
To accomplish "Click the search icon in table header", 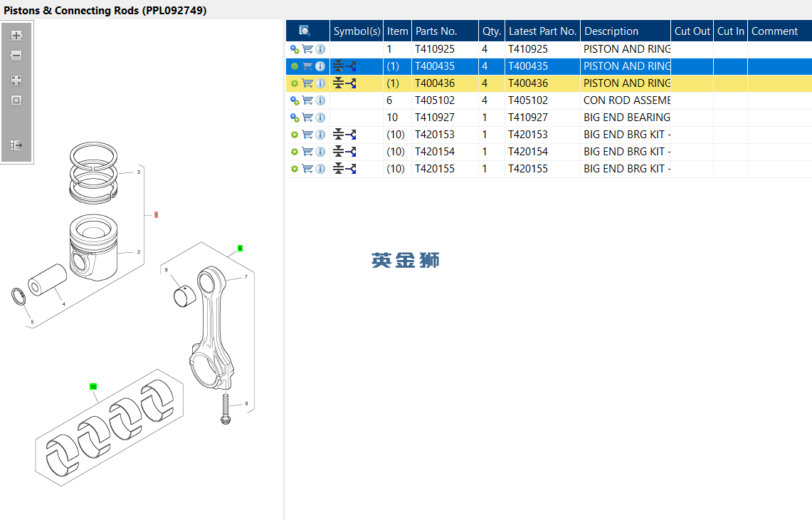I will [x=305, y=31].
